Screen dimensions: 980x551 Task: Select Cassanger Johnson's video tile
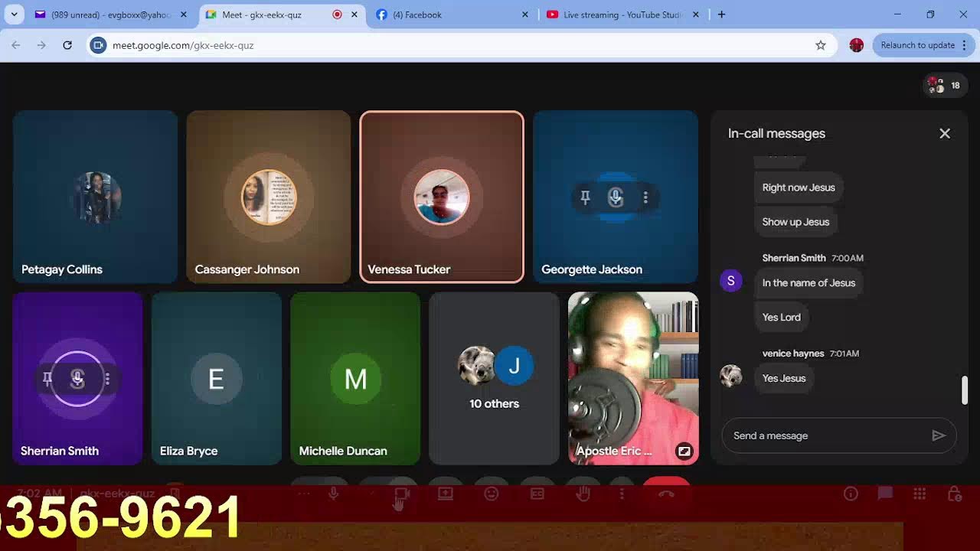pyautogui.click(x=269, y=197)
